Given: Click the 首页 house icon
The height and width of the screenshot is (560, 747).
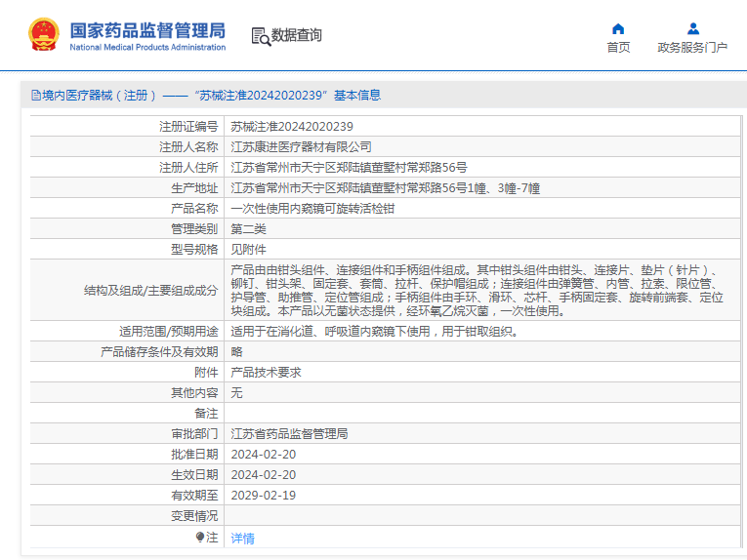Looking at the screenshot, I should click(x=618, y=28).
